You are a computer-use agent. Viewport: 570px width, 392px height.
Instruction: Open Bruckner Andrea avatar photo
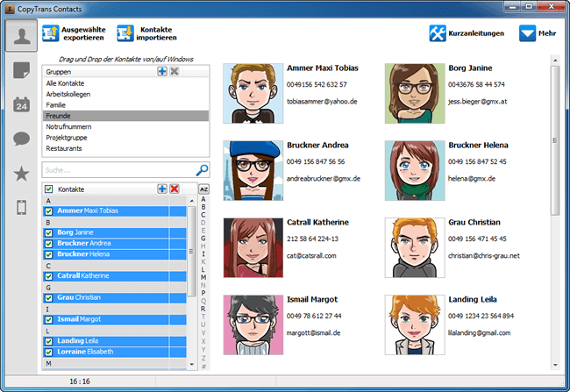pyautogui.click(x=253, y=170)
